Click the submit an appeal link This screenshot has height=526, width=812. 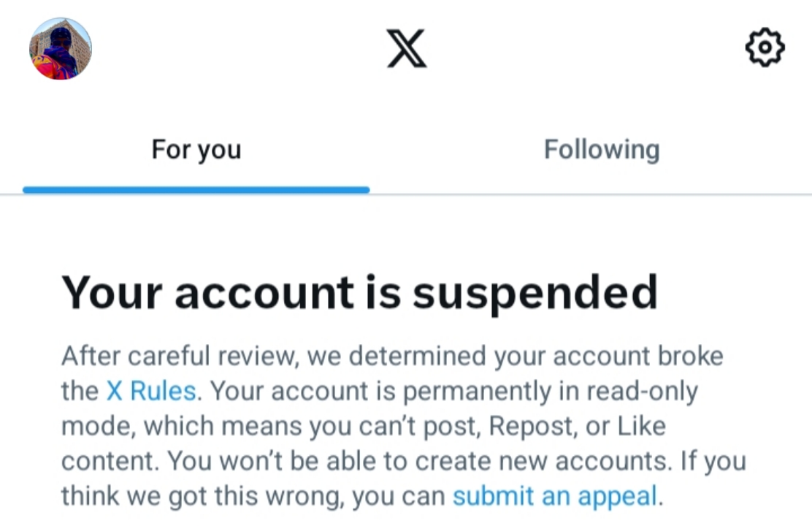555,497
